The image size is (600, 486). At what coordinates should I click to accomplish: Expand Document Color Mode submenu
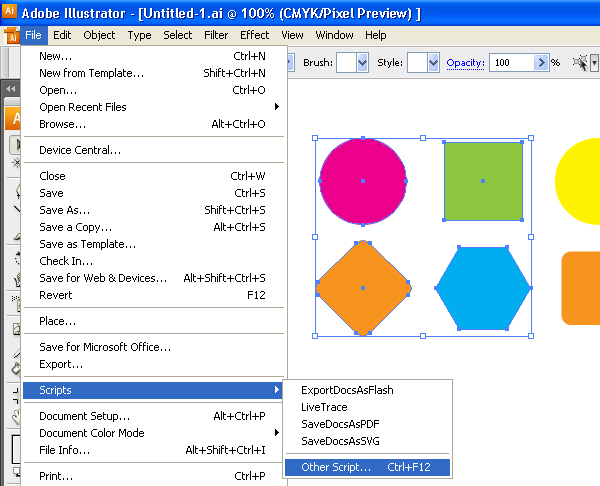pyautogui.click(x=155, y=433)
